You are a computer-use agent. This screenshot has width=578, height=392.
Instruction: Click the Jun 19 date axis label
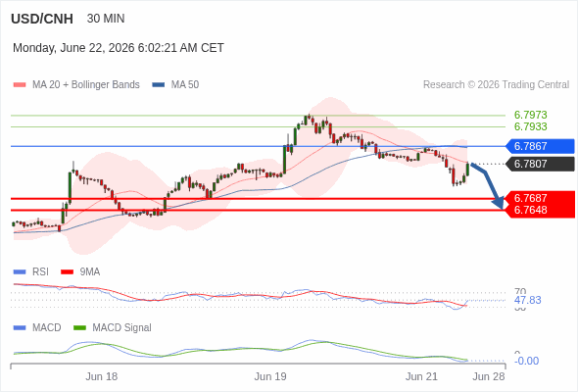coord(270,376)
